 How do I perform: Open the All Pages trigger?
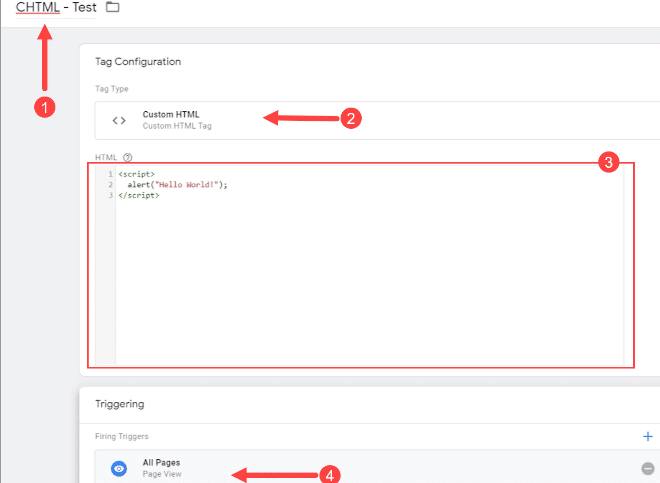point(377,467)
